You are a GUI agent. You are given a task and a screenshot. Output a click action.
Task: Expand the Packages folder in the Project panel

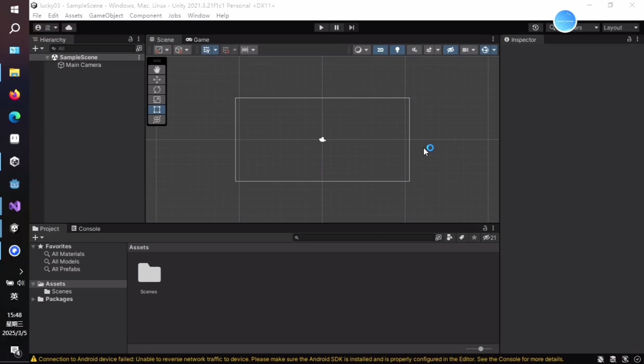(33, 299)
